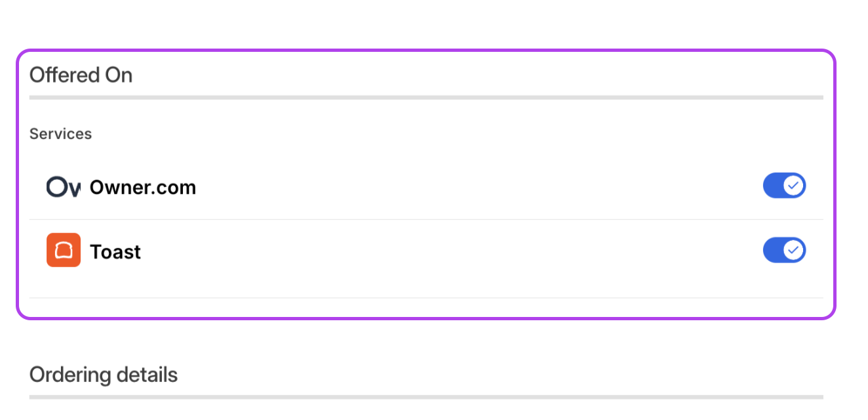
Task: Click the blue track of Toast toggle
Action: pyautogui.click(x=773, y=250)
